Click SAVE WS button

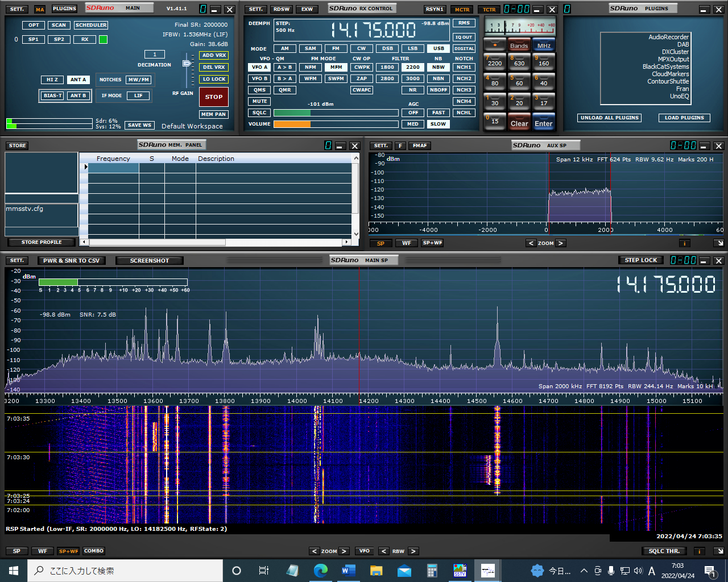click(139, 125)
